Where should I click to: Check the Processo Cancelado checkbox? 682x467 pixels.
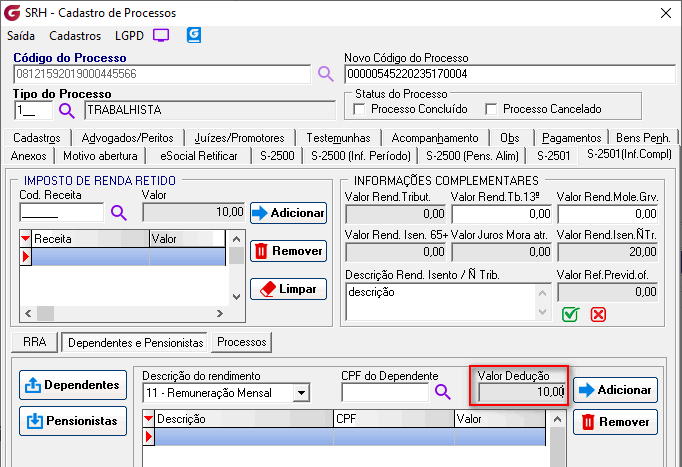pyautogui.click(x=491, y=109)
